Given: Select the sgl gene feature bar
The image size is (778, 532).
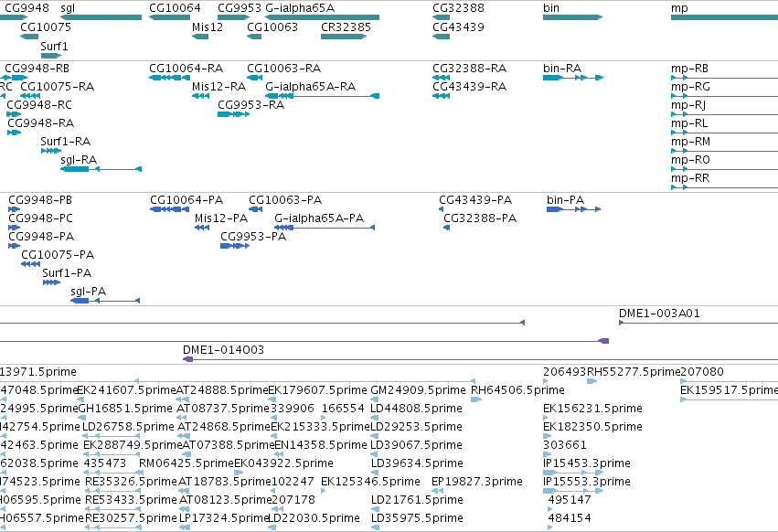Looking at the screenshot, I should (101, 17).
